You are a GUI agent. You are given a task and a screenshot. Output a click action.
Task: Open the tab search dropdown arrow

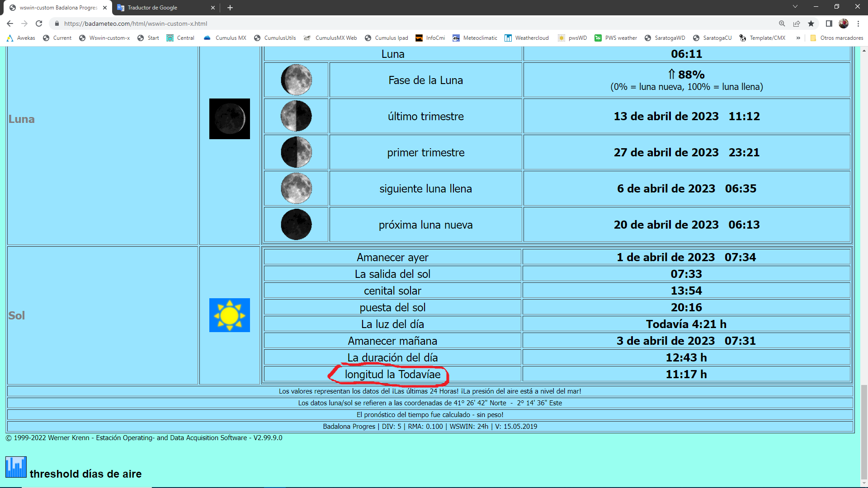pyautogui.click(x=795, y=7)
